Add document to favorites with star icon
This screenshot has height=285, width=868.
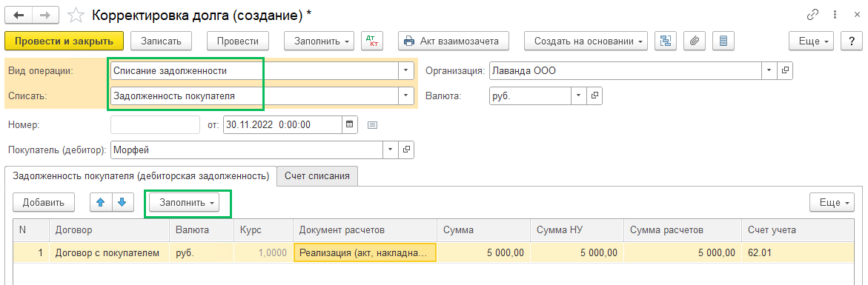(76, 16)
